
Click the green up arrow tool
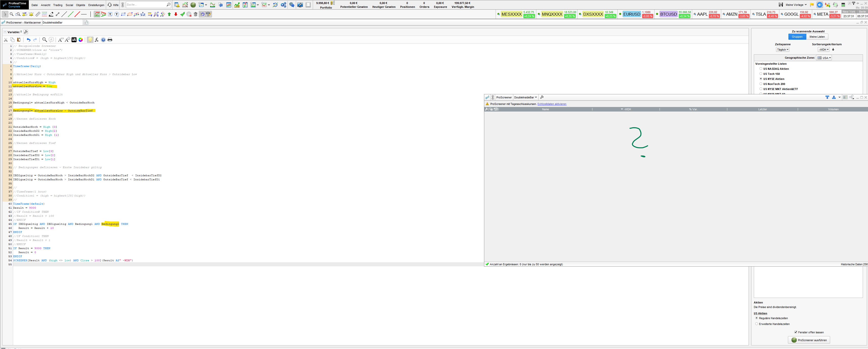169,14
